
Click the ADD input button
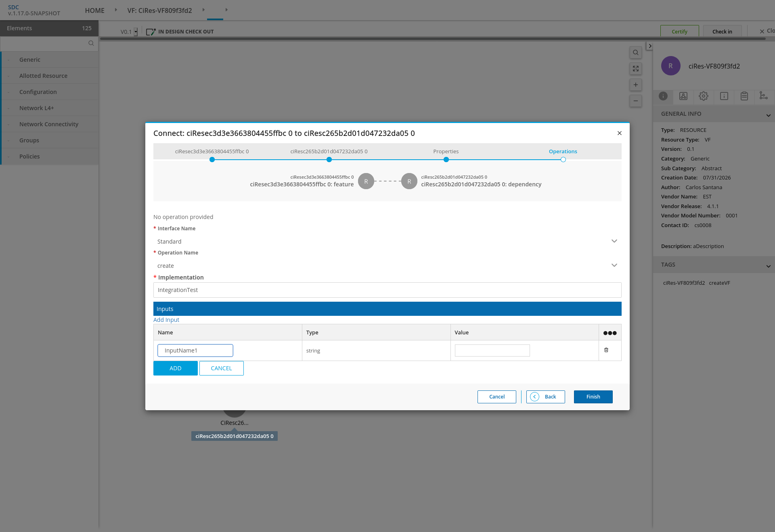[176, 368]
